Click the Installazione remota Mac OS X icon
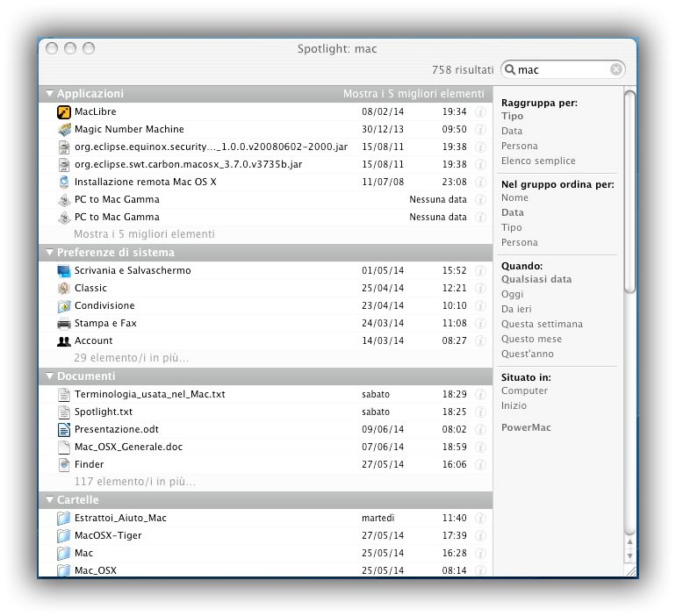Image resolution: width=676 pixels, height=616 pixels. (x=64, y=183)
